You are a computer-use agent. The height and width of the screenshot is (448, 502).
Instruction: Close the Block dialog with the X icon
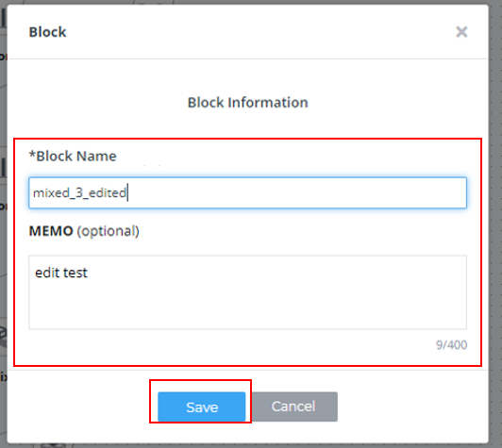[461, 32]
